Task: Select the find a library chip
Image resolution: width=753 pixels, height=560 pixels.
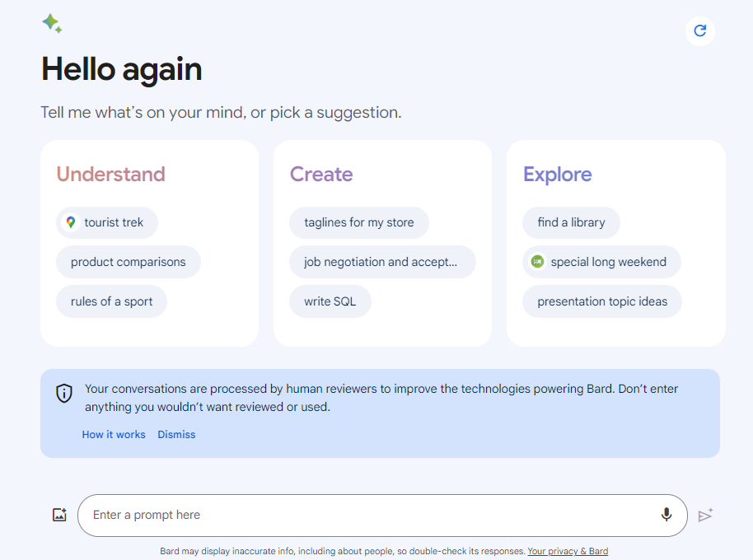Action: click(x=571, y=222)
